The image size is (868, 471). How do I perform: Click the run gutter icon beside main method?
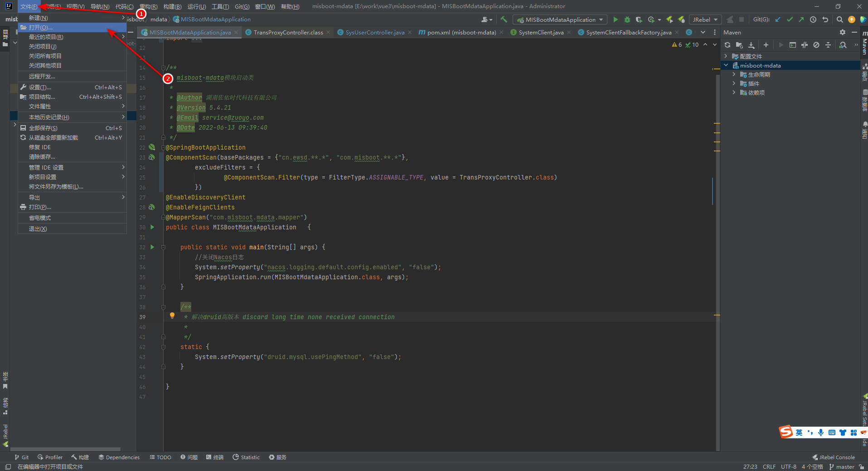click(x=152, y=247)
